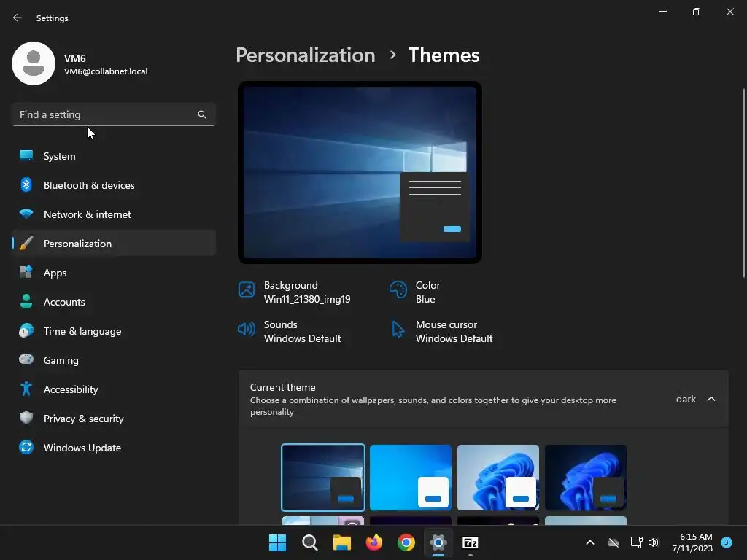The height and width of the screenshot is (560, 747).
Task: Click the Personalization breadcrumb link
Action: coord(306,55)
